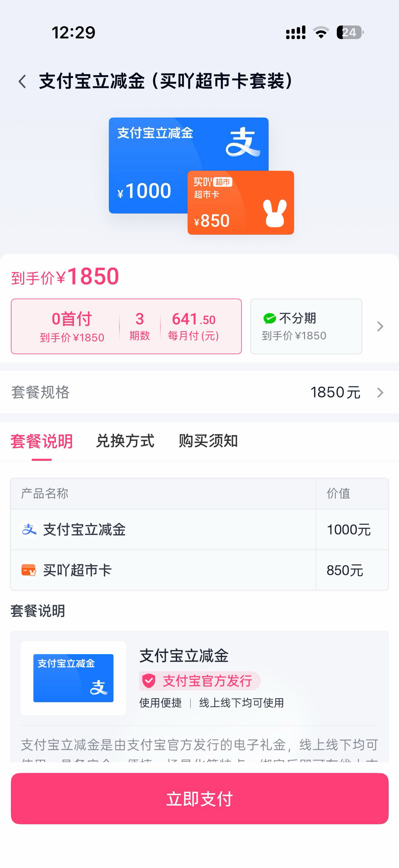
Task: Select the 不分期 payment option
Action: pos(306,326)
